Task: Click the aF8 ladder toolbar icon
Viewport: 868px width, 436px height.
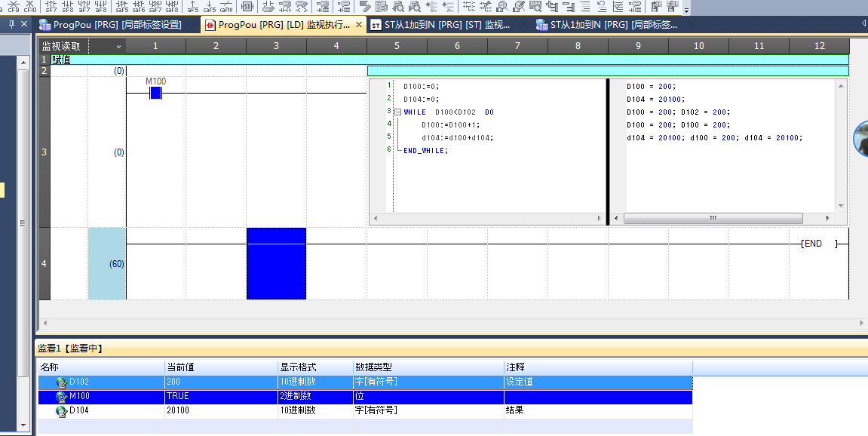Action: coord(100,7)
